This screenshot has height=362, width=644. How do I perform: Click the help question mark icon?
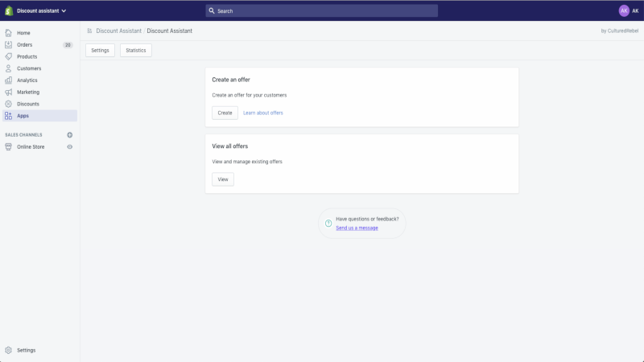(328, 224)
